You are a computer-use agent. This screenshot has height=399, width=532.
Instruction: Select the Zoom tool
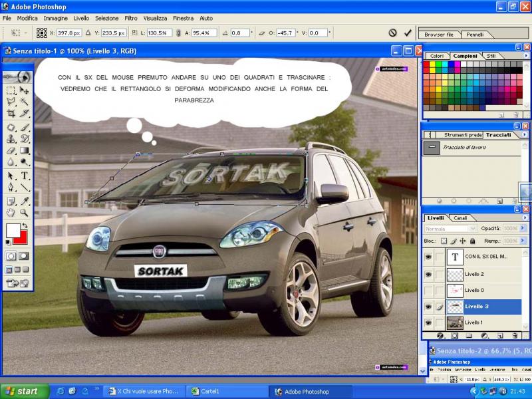click(x=24, y=213)
